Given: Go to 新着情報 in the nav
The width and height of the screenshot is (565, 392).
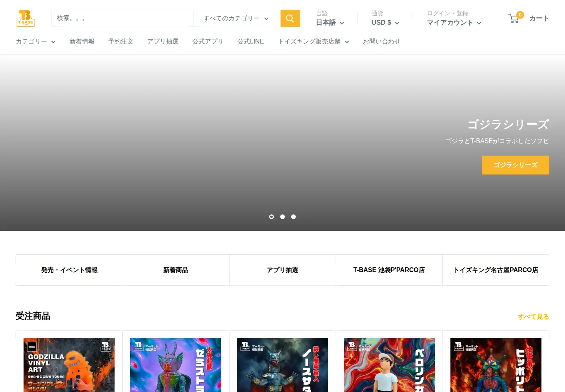Looking at the screenshot, I should pyautogui.click(x=82, y=42).
